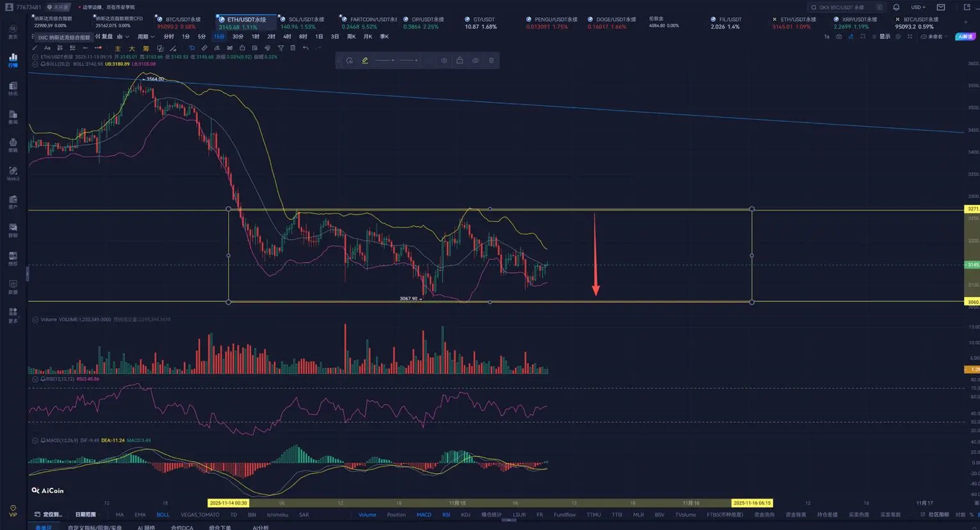The width and height of the screenshot is (980, 530).
Task: Click the 2025-11-16 06:15 time axis marker
Action: click(752, 503)
